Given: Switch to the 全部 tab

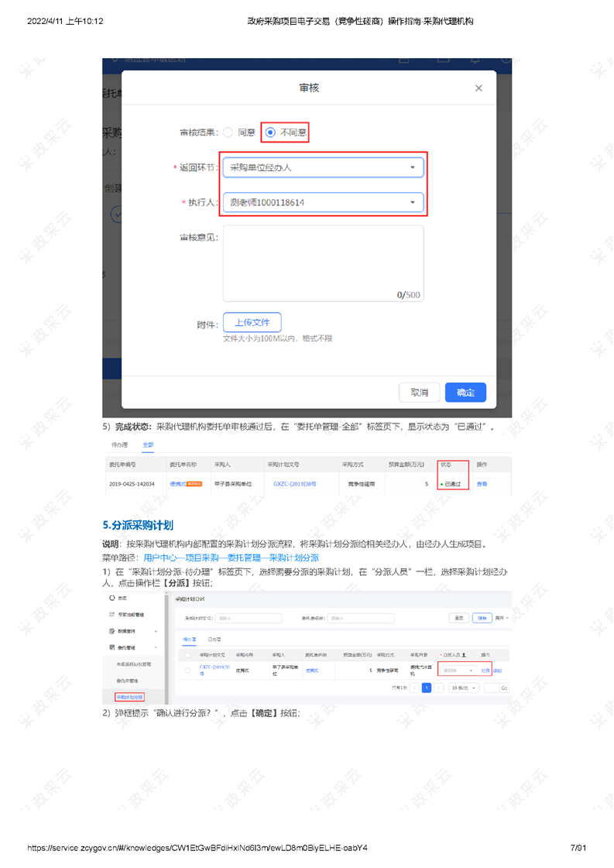Looking at the screenshot, I should tap(147, 445).
